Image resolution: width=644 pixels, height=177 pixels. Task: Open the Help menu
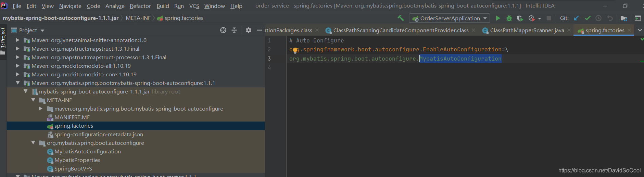[x=236, y=6]
